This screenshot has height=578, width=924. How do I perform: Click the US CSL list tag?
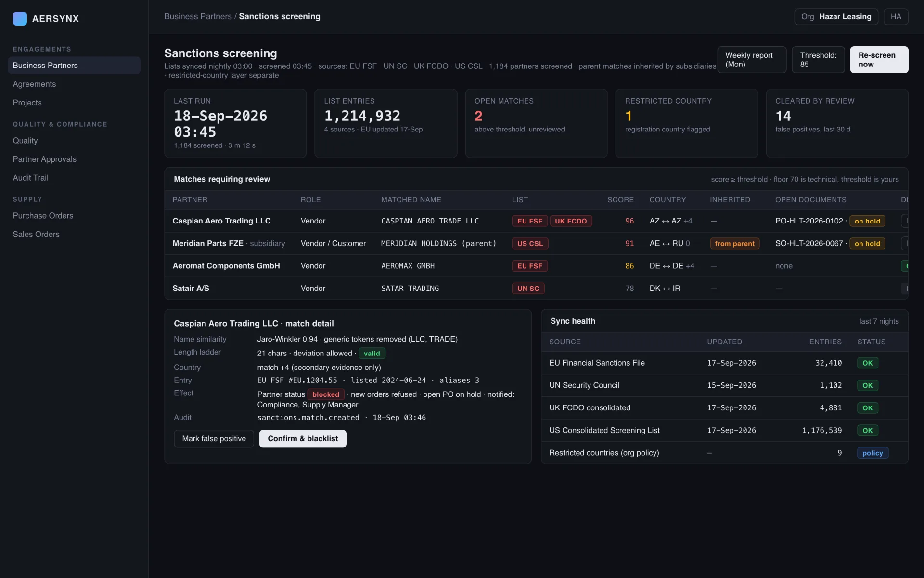tap(530, 244)
